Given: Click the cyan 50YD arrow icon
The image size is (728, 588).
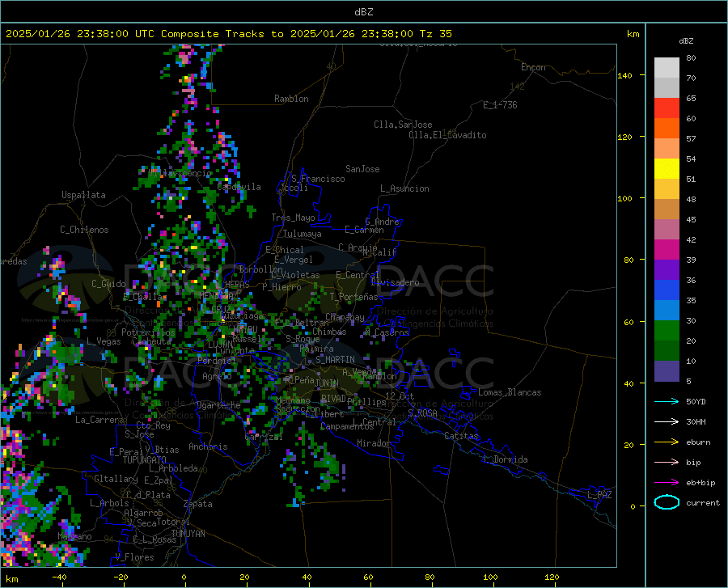Looking at the screenshot, I should point(667,401).
